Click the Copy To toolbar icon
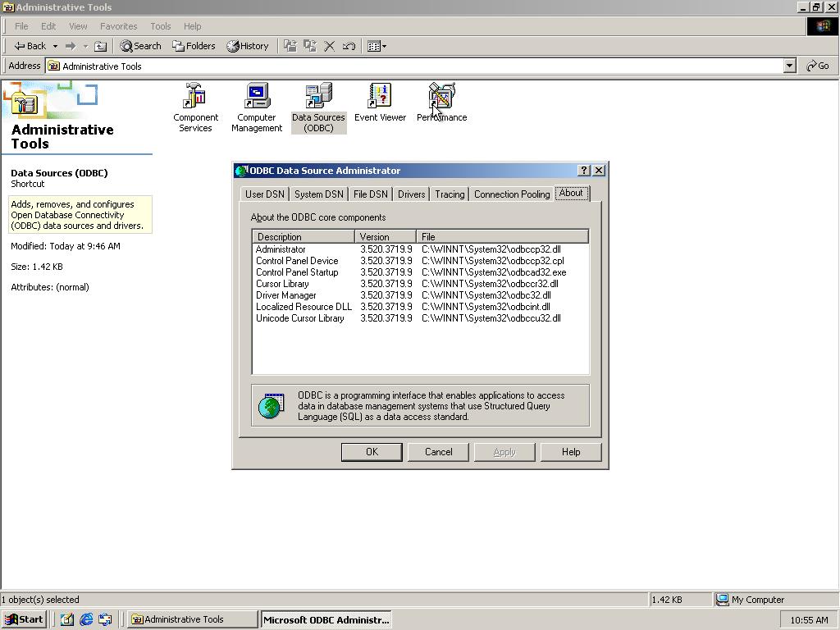Viewport: 840px width, 630px height. [x=309, y=46]
